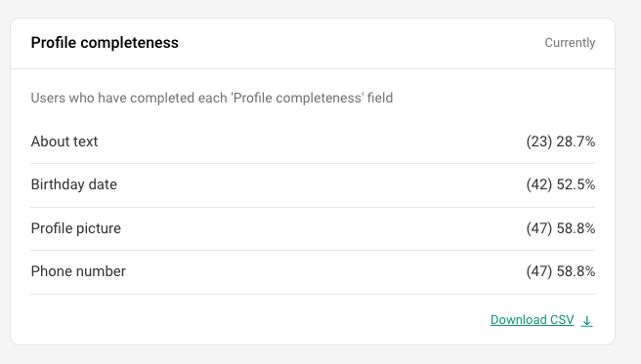Select the Phone number row label
Viewport: 641px width, 364px height.
[x=78, y=271]
